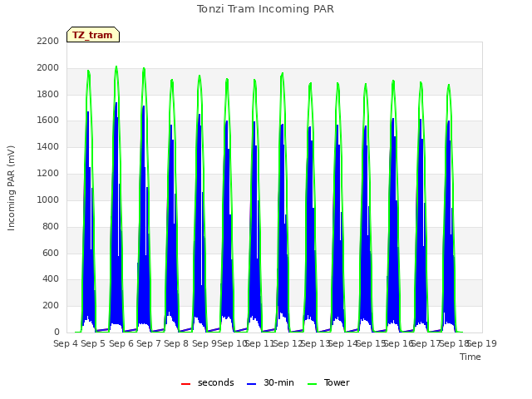Screen dimensions: 532x399
Task: Click the Sep 6 x-axis tick label
Action: (x=121, y=343)
